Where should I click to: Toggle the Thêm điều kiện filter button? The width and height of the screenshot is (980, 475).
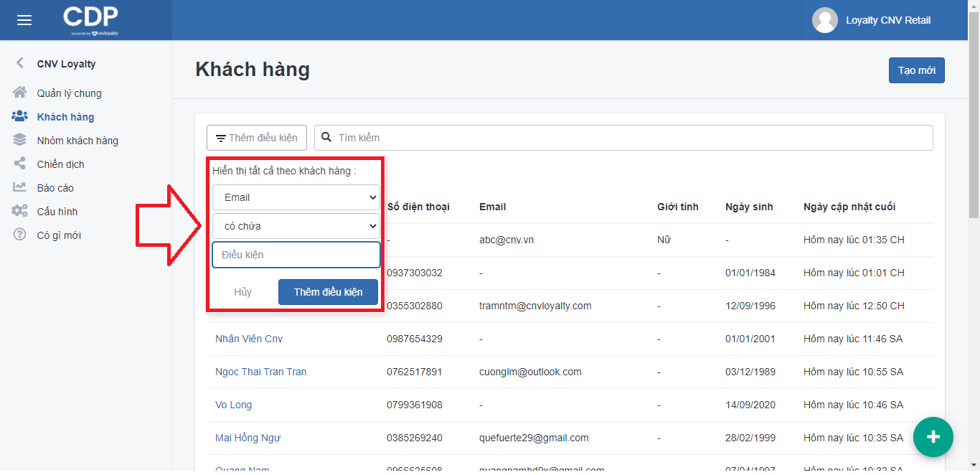257,138
